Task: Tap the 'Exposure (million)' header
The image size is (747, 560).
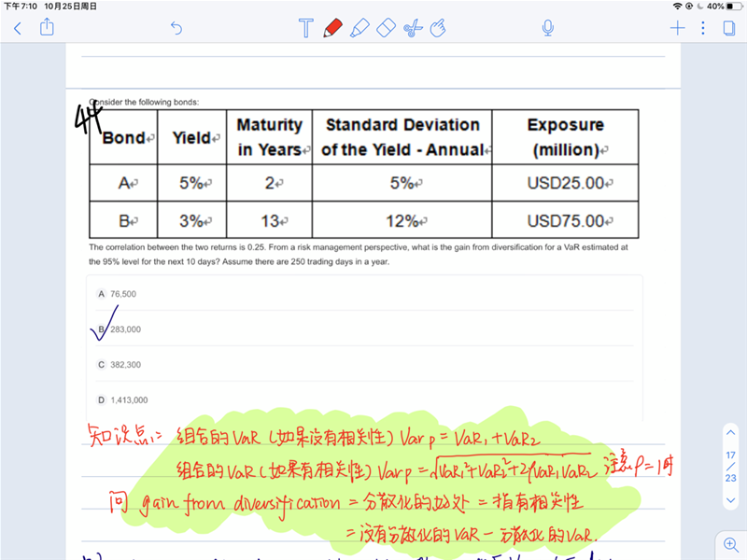Action: [x=565, y=137]
